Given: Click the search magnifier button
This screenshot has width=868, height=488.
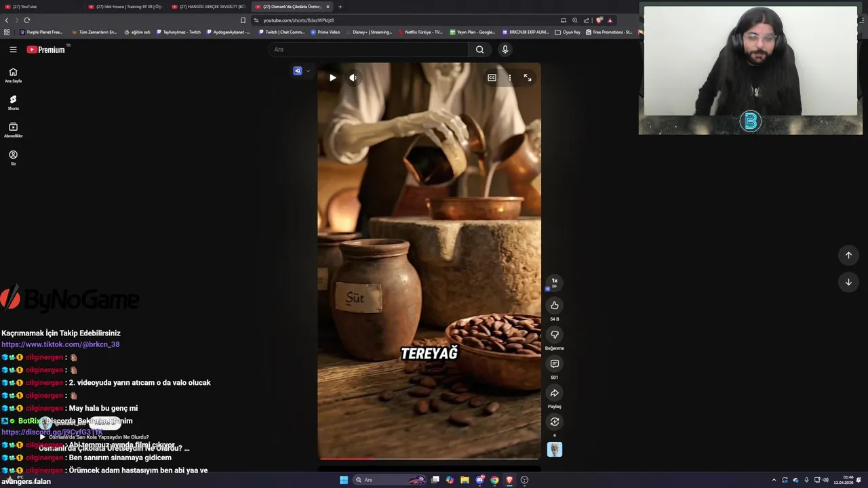Looking at the screenshot, I should [479, 49].
